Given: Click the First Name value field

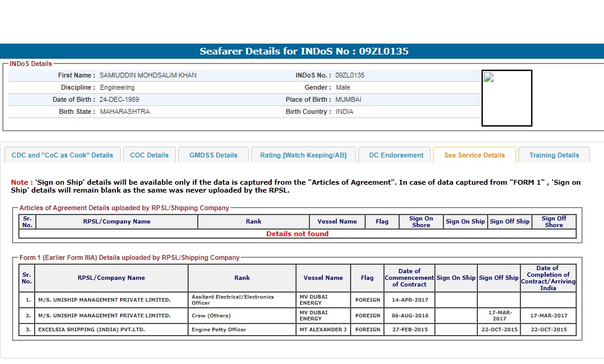Looking at the screenshot, I should coord(148,76).
